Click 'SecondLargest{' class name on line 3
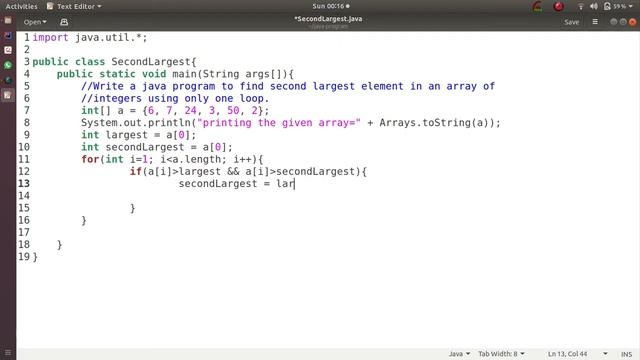The image size is (640, 360). click(x=154, y=62)
